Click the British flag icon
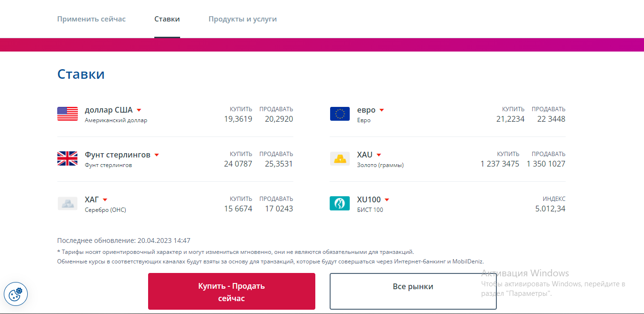 click(67, 158)
